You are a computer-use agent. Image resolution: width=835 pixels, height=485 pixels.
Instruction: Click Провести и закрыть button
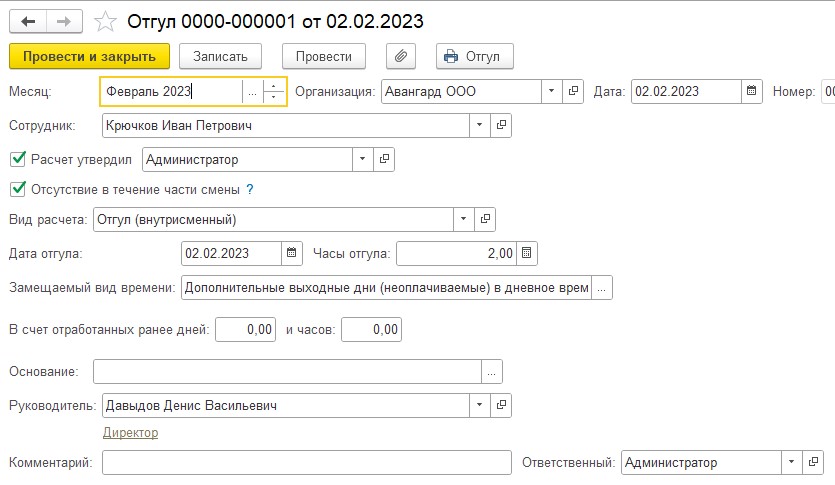pos(89,56)
